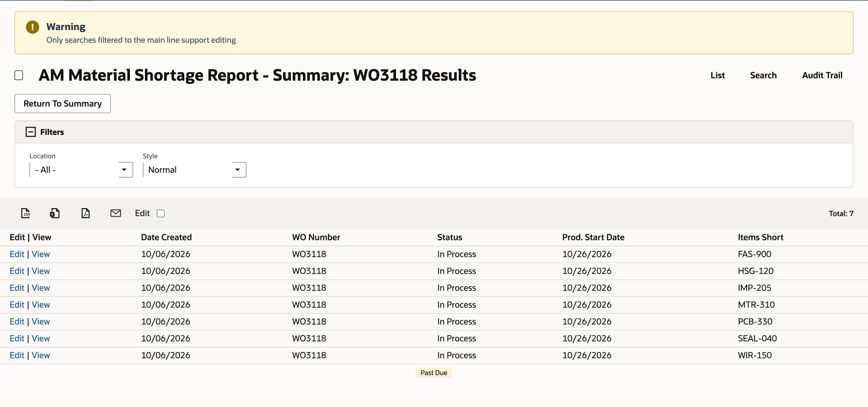View the MTR-310 row
The width and height of the screenshot is (868, 407).
41,305
